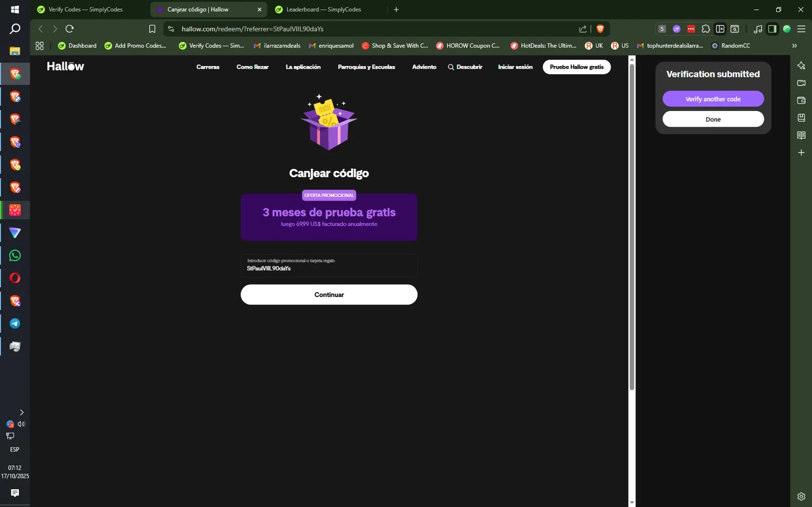Open Windows Start menu
812x507 pixels.
15,9
